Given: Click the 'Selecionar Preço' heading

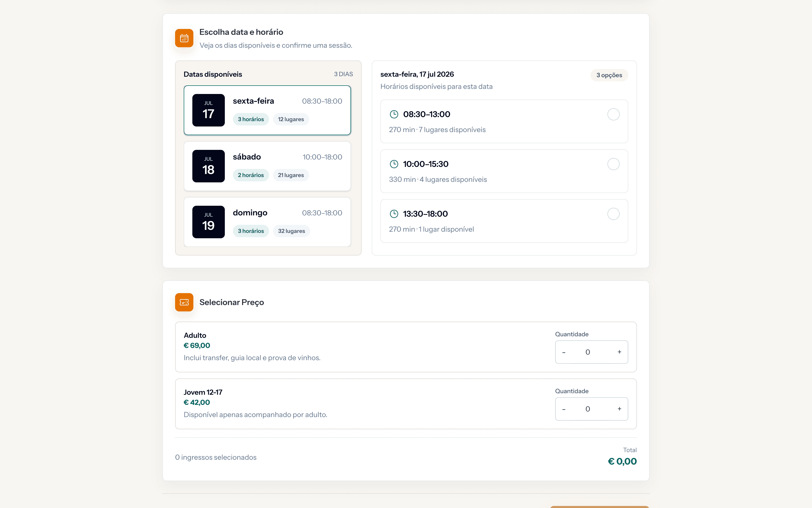Looking at the screenshot, I should (231, 302).
